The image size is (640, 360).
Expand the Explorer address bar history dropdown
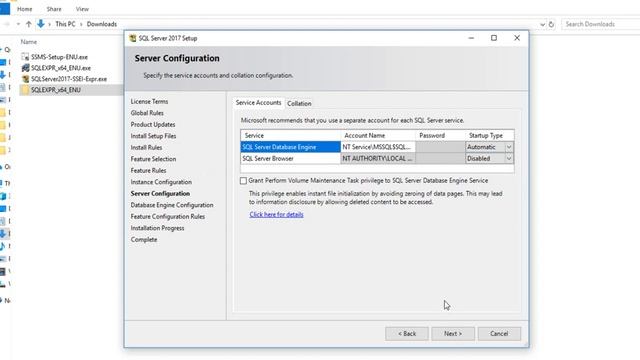pos(542,24)
